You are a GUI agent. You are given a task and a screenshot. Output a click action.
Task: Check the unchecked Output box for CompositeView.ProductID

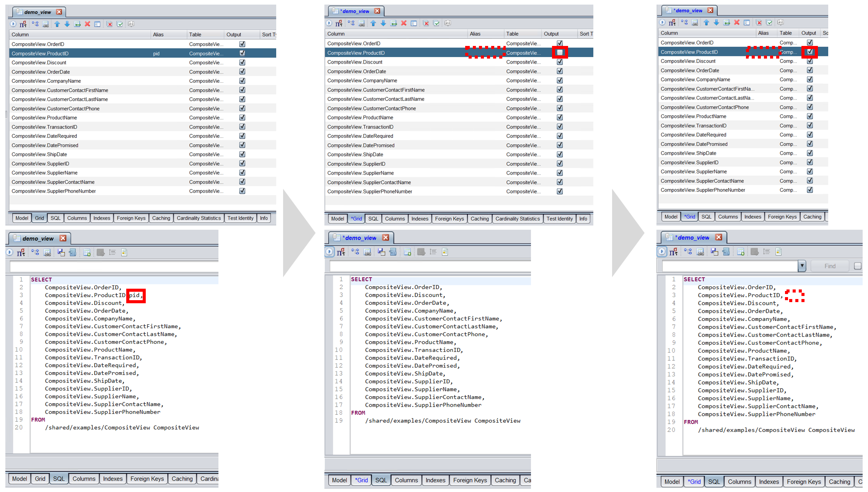pos(560,52)
